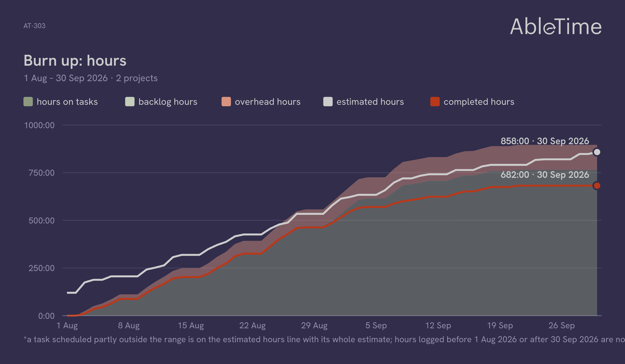The image size is (625, 364).
Task: Click the '15 Aug' x-axis label
Action: [x=191, y=326]
